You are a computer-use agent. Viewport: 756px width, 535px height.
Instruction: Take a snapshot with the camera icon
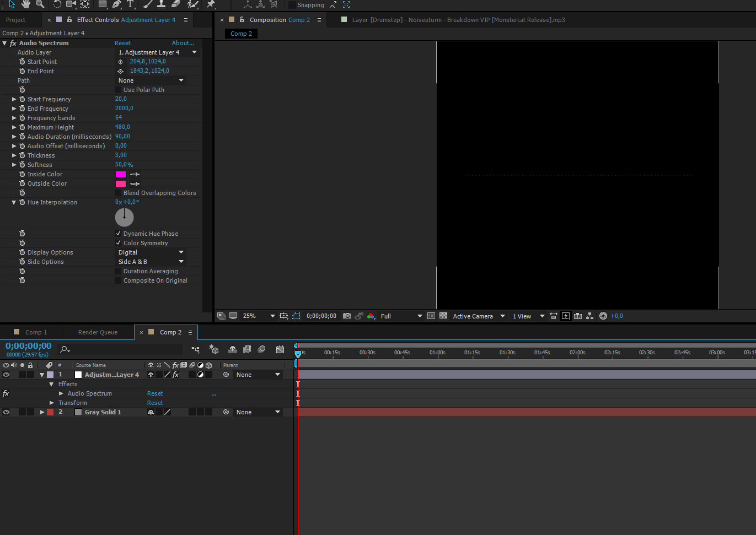347,316
